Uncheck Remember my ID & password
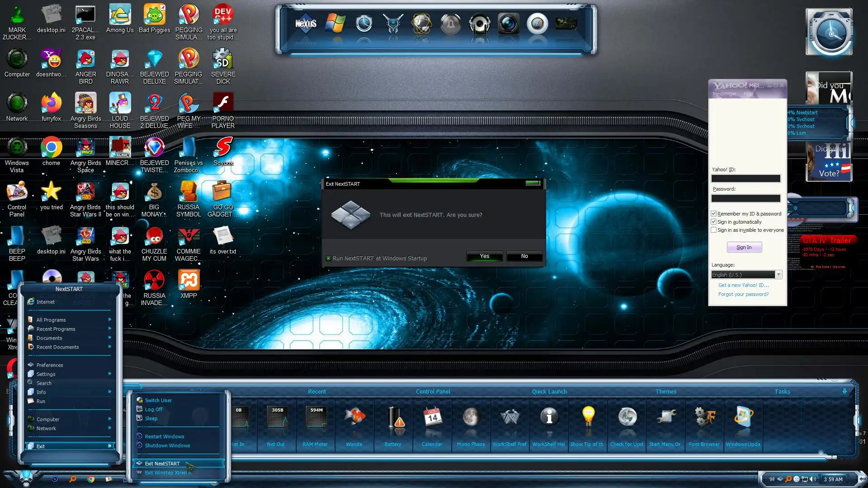The height and width of the screenshot is (488, 868). (714, 214)
